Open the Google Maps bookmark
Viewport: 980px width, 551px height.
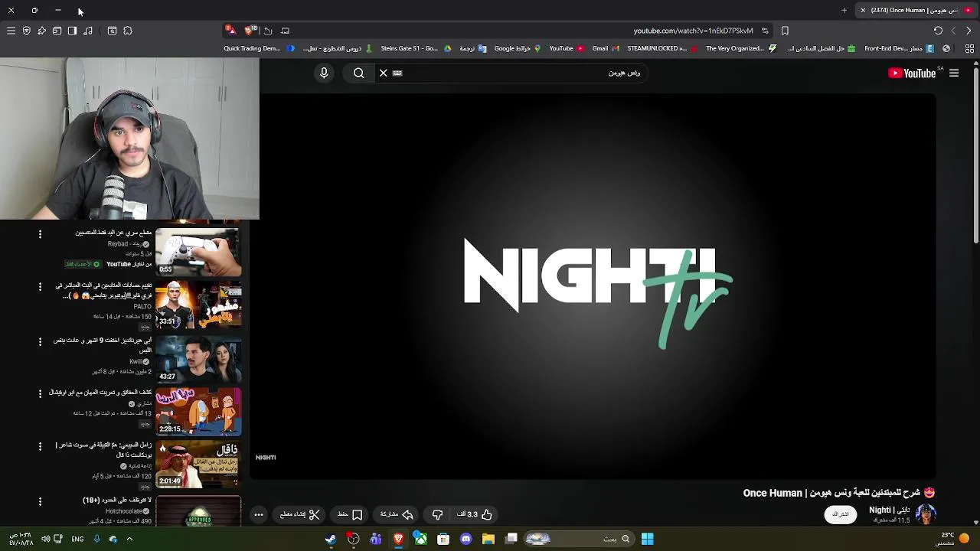(x=518, y=48)
